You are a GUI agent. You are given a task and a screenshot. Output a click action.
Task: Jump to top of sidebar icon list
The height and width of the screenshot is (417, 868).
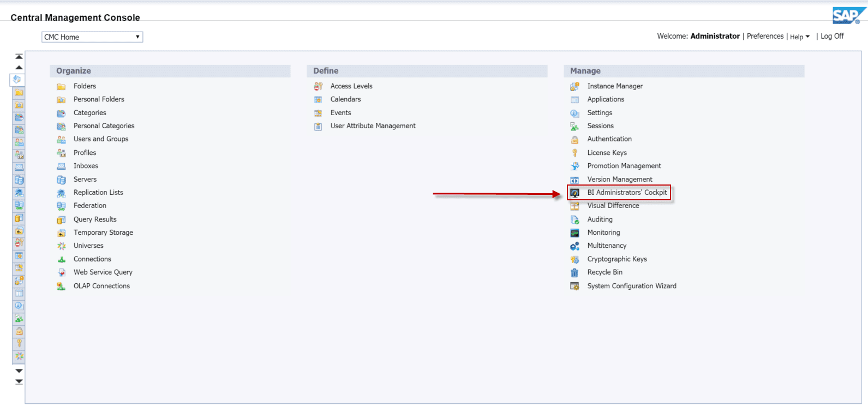point(19,56)
